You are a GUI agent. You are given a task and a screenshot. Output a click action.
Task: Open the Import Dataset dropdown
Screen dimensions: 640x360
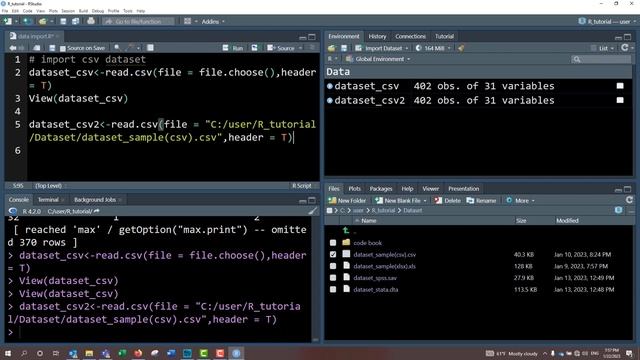[382, 48]
